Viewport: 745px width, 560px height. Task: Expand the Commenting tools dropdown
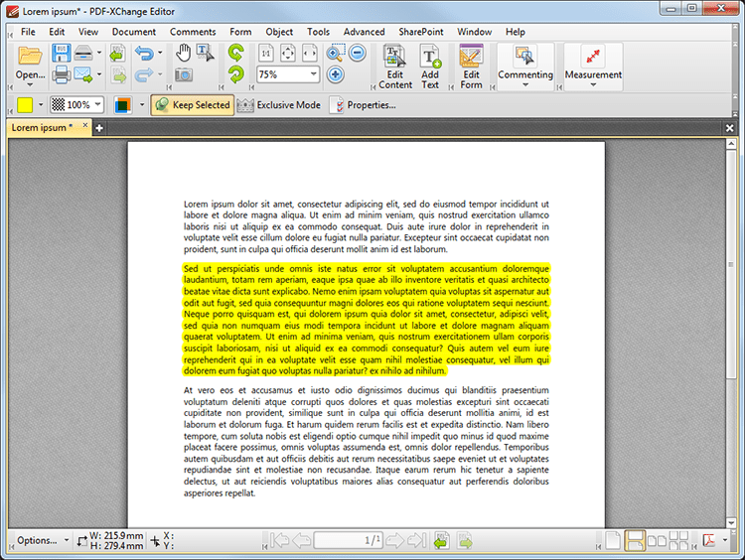(x=525, y=85)
